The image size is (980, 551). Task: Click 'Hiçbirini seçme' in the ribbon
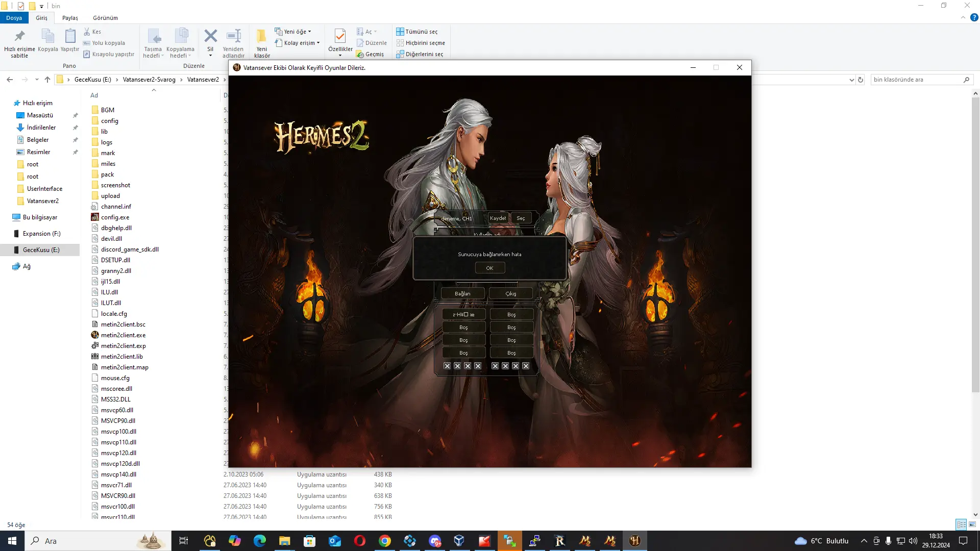point(421,43)
